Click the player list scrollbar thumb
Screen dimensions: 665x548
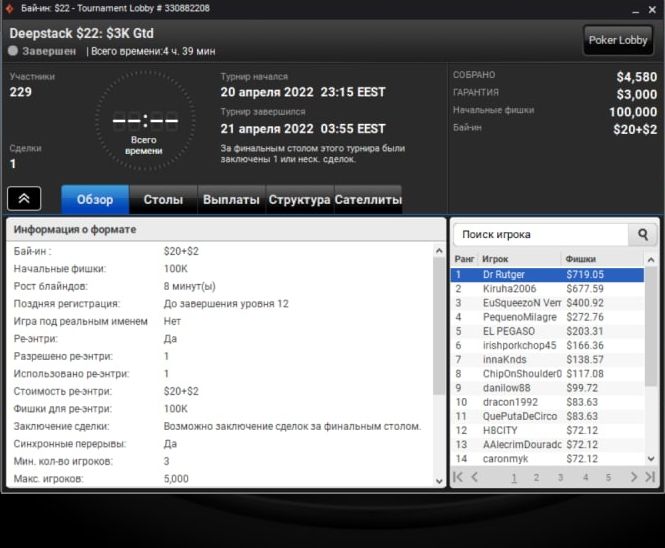(651, 327)
